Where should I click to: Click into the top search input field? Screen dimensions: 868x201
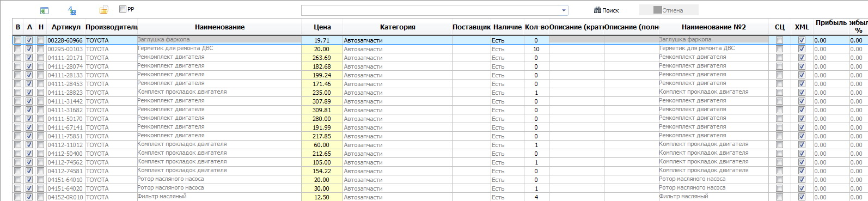point(431,10)
